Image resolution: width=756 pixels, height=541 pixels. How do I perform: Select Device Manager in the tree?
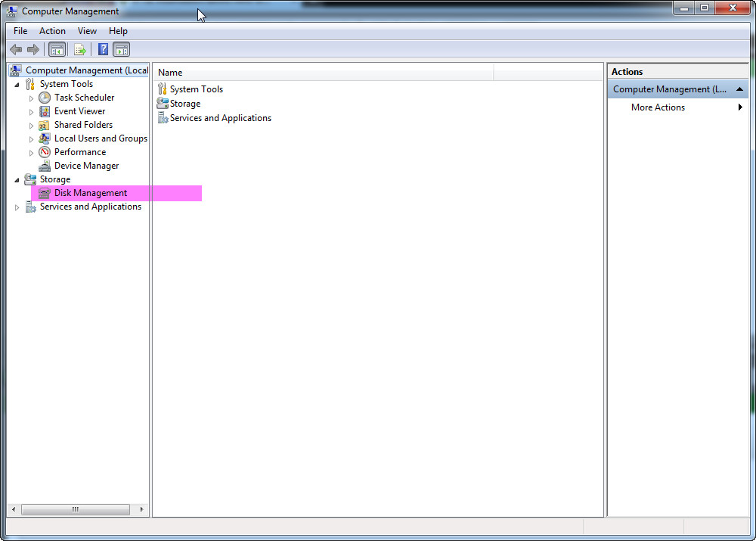(x=87, y=166)
